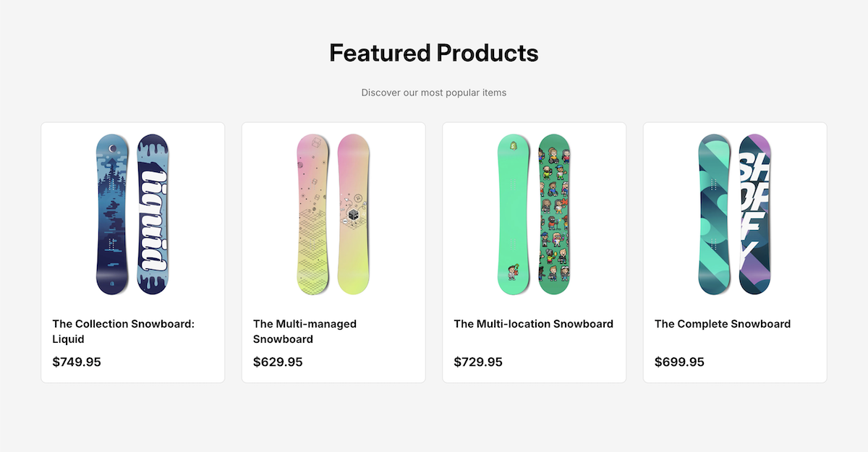Open The Multi-location Snowboard product image
The width and height of the screenshot is (868, 452).
534,213
